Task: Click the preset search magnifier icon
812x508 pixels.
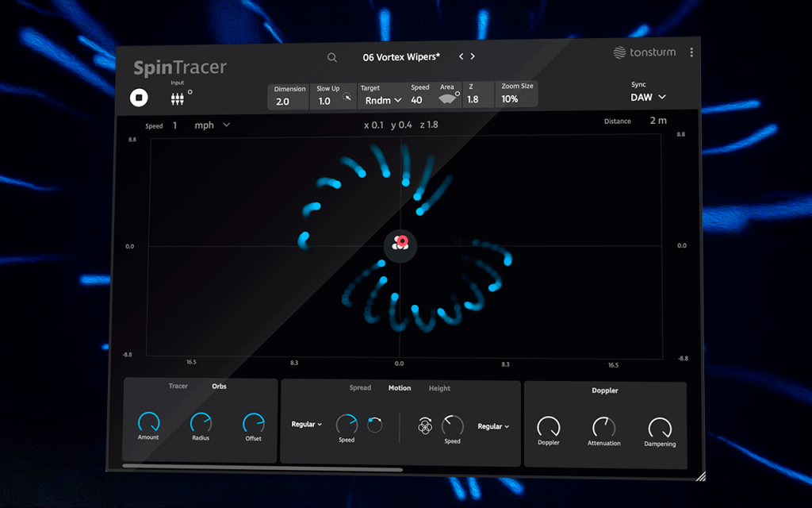Action: pyautogui.click(x=332, y=57)
